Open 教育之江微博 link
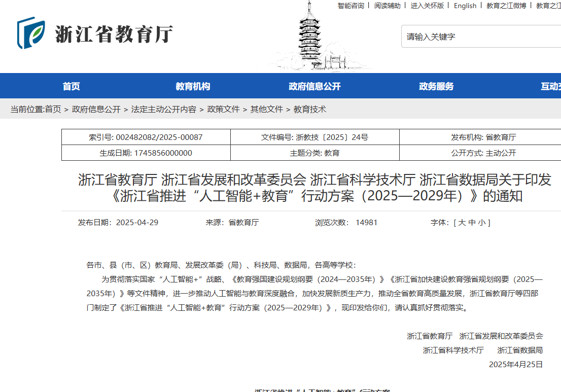This screenshot has width=561, height=392. (x=506, y=6)
